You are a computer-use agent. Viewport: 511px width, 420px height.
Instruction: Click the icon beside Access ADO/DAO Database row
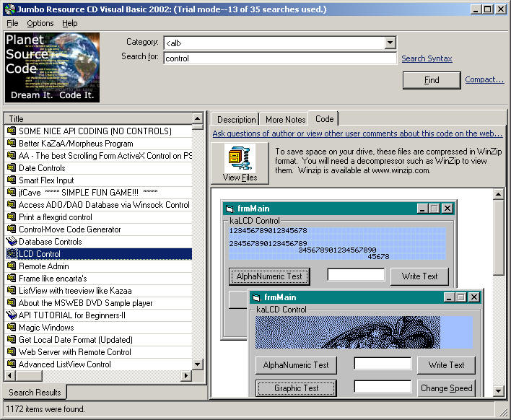click(12, 205)
